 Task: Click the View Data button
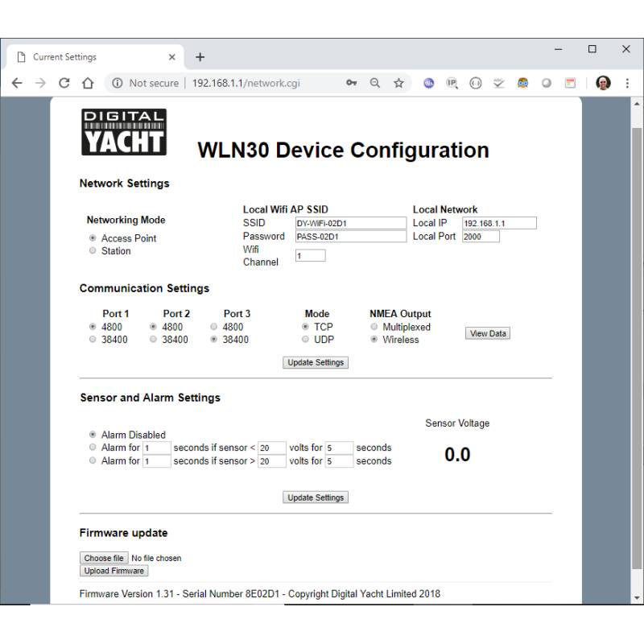(x=488, y=333)
